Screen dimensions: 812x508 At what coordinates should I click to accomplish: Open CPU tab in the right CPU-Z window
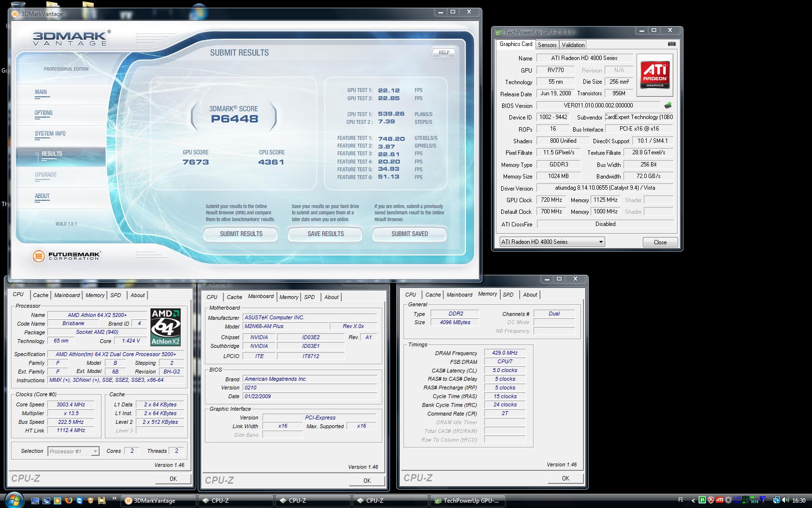(410, 295)
